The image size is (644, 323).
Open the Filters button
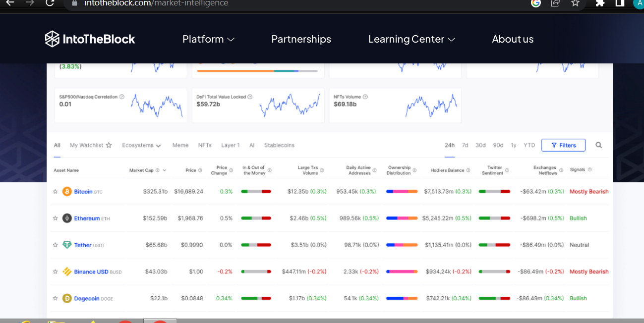click(x=563, y=145)
